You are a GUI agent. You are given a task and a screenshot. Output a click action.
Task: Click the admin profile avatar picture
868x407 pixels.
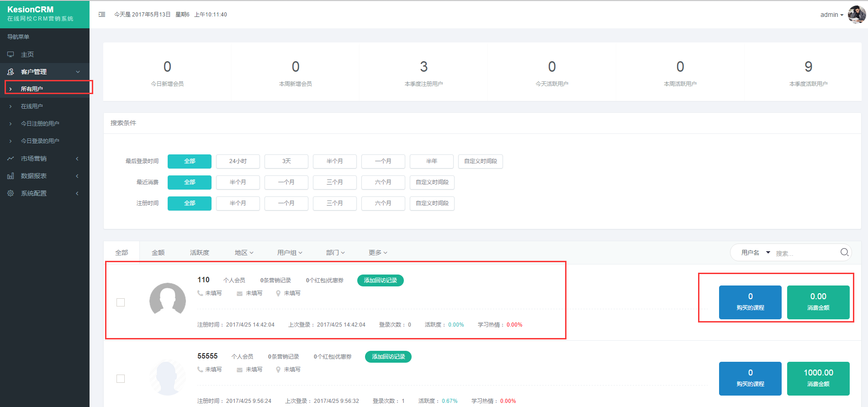pos(856,14)
